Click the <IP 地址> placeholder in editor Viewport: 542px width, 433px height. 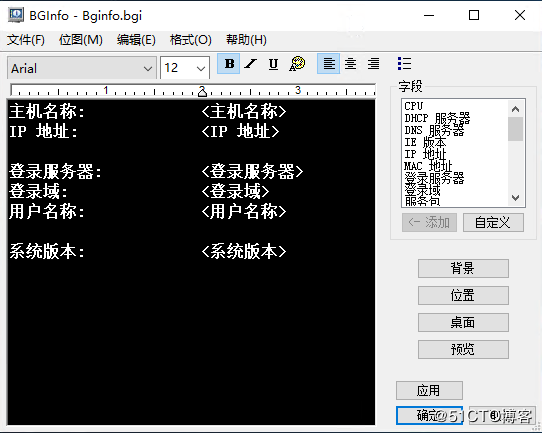pyautogui.click(x=241, y=132)
